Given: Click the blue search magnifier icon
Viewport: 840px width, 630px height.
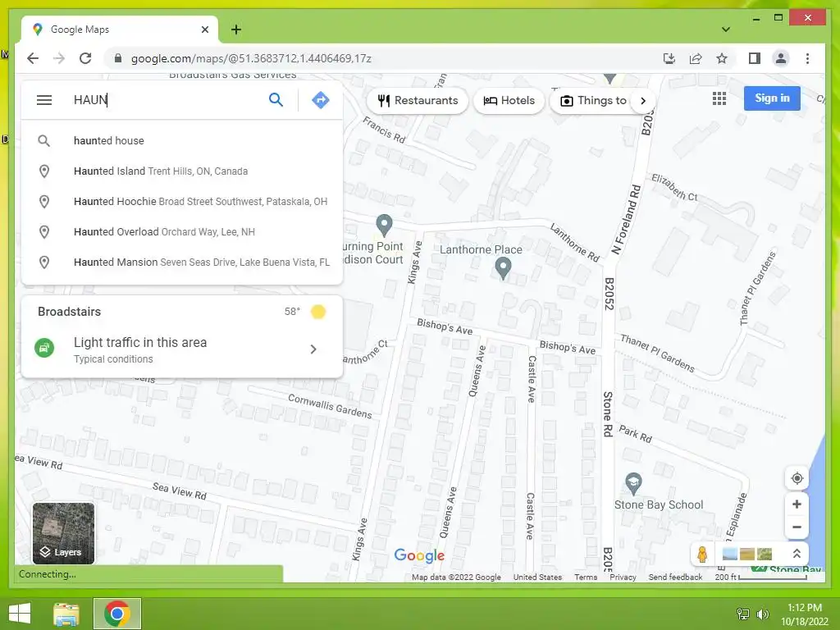Looking at the screenshot, I should pyautogui.click(x=276, y=99).
